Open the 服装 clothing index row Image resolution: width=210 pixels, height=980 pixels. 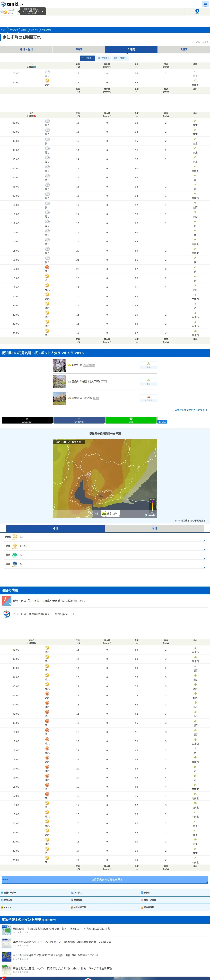coord(105,555)
